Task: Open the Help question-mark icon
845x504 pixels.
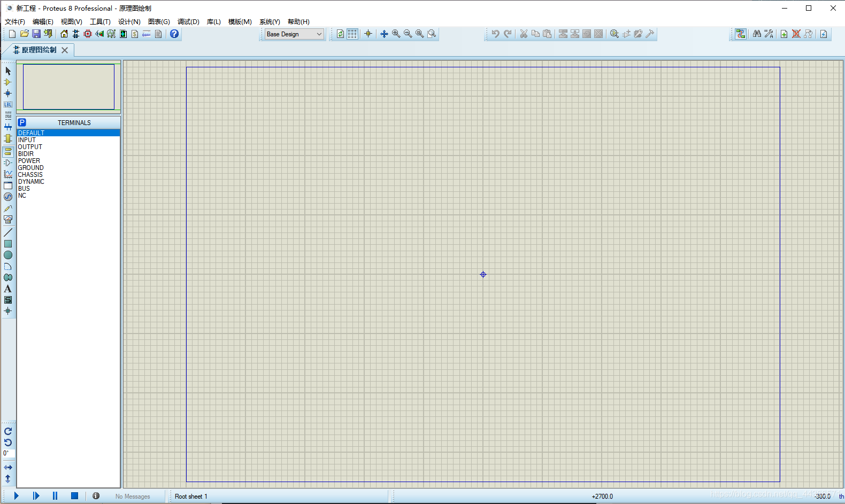Action: pyautogui.click(x=174, y=34)
